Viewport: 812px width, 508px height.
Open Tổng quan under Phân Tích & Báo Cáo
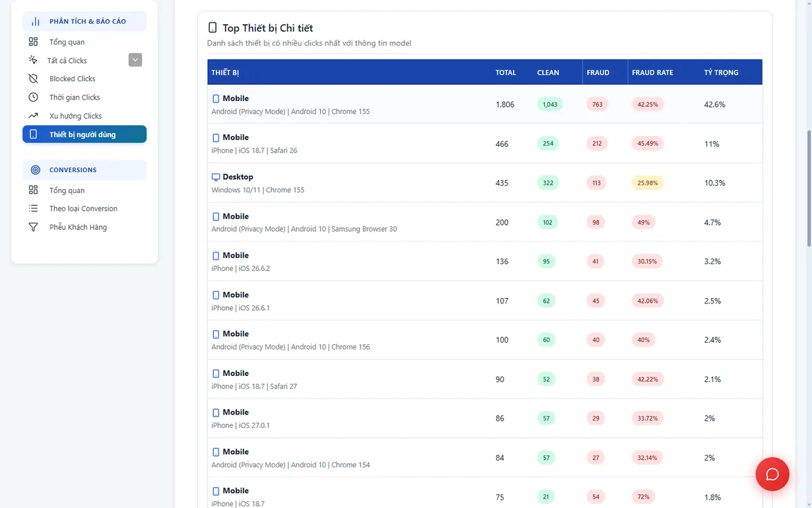point(85,42)
